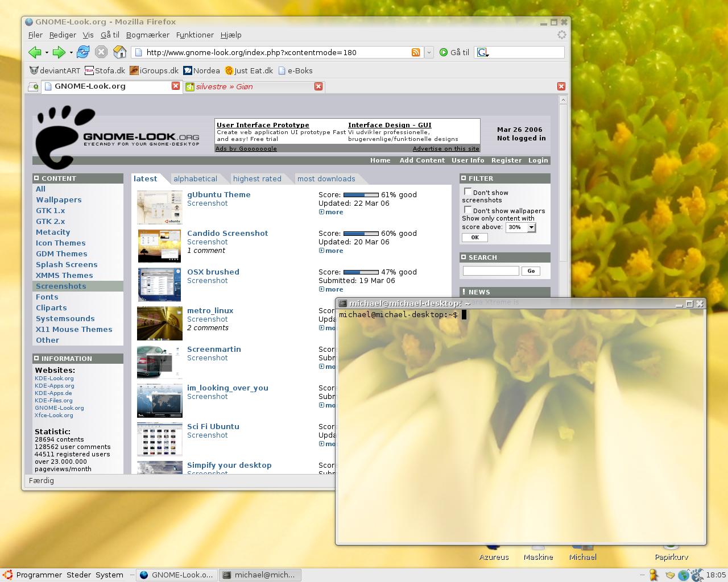Open the Stofa.dk bookmark

click(105, 70)
